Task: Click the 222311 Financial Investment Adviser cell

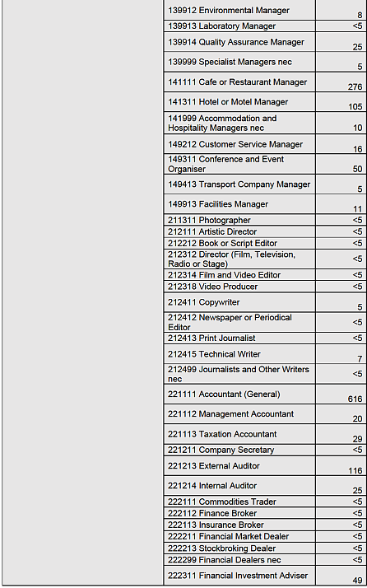Action: (239, 576)
